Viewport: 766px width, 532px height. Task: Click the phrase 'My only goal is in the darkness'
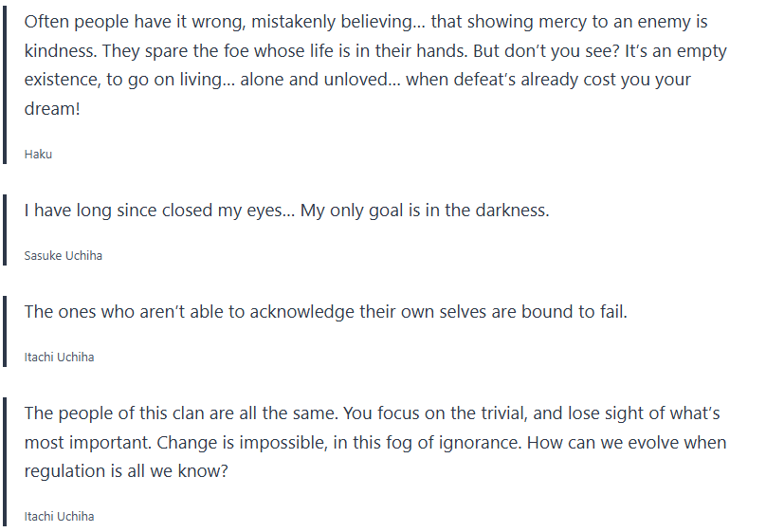(425, 211)
